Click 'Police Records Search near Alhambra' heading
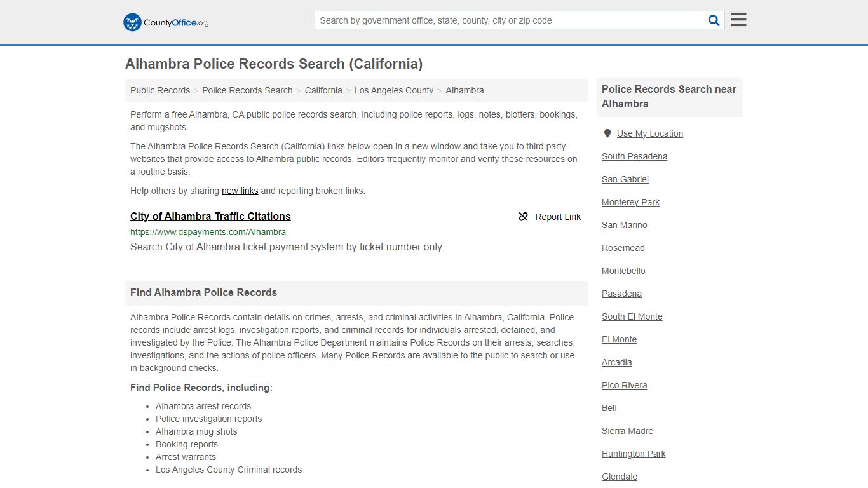 tap(669, 97)
